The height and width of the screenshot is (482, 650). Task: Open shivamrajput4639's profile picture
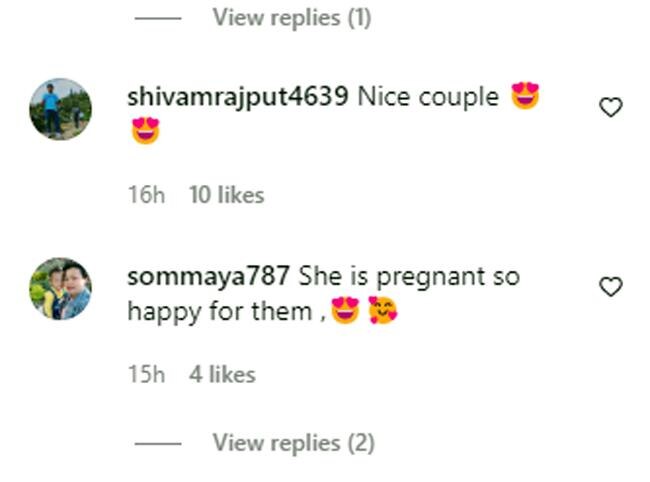pyautogui.click(x=61, y=109)
